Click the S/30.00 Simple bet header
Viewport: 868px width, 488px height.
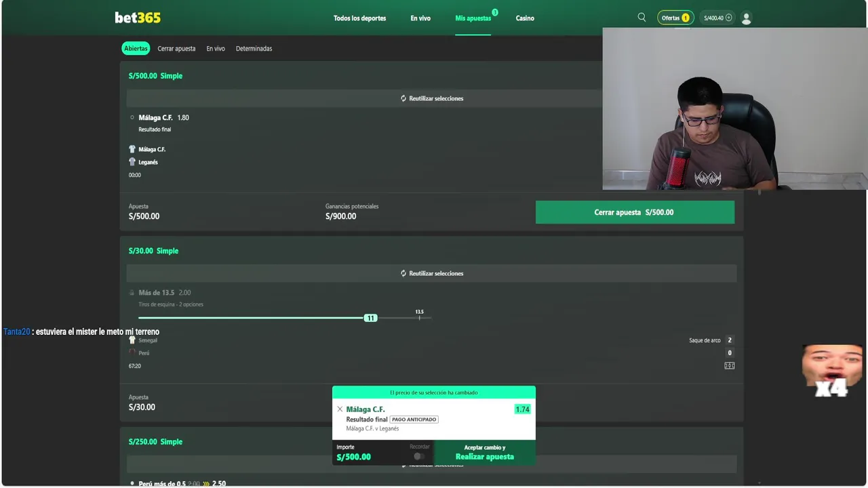tap(153, 251)
